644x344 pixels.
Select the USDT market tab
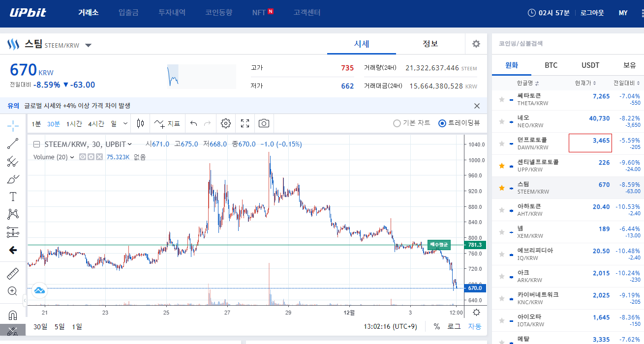[590, 65]
